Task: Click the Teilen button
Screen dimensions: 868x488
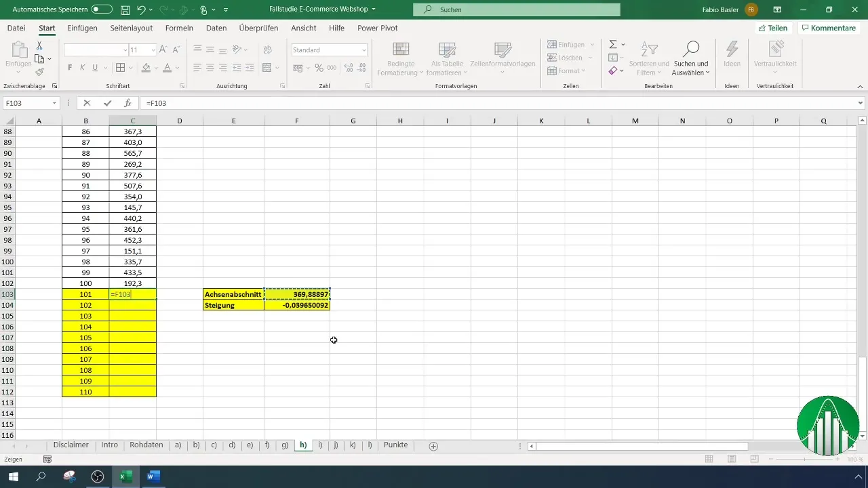Action: pos(773,28)
